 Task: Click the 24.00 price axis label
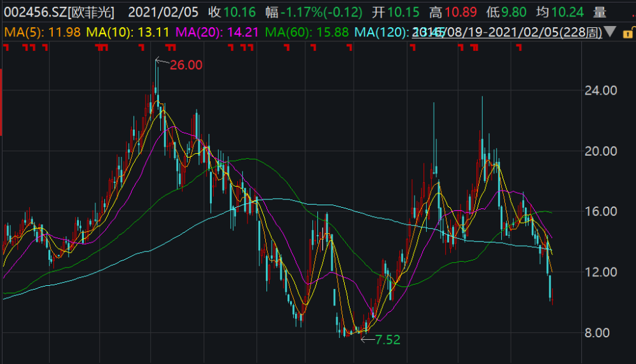pos(601,90)
